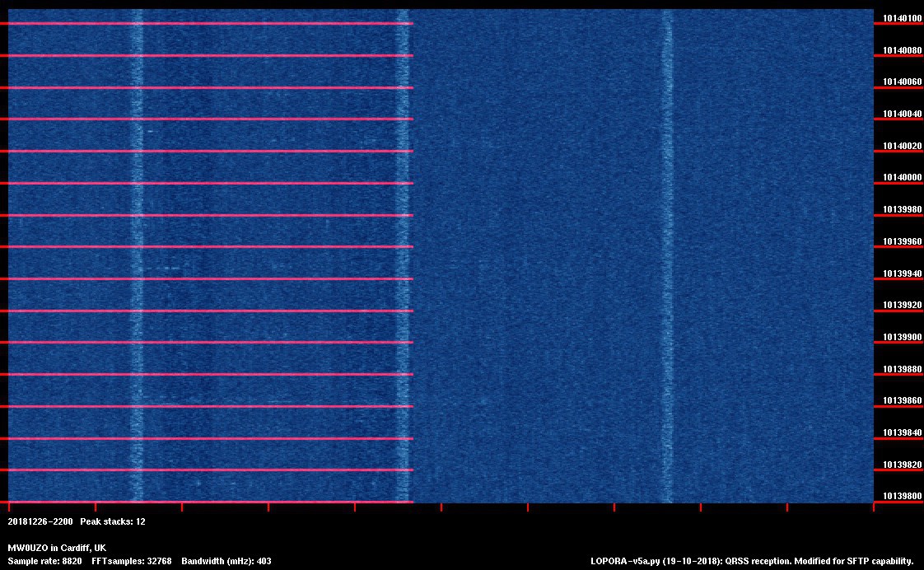Viewport: 924px width, 570px height.
Task: Click the first time tick on bottom axis
Action: point(9,507)
